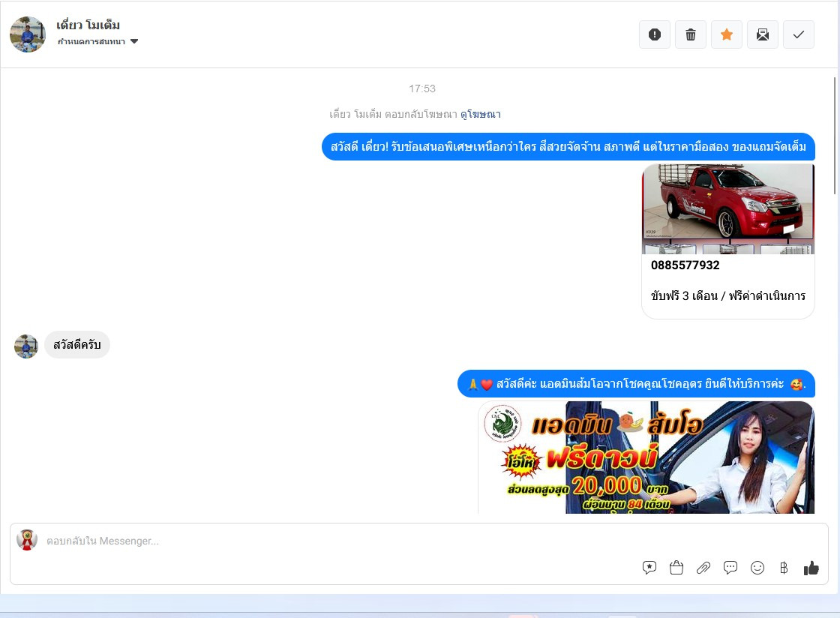
Task: Attach a file with paperclip icon
Action: 703,568
